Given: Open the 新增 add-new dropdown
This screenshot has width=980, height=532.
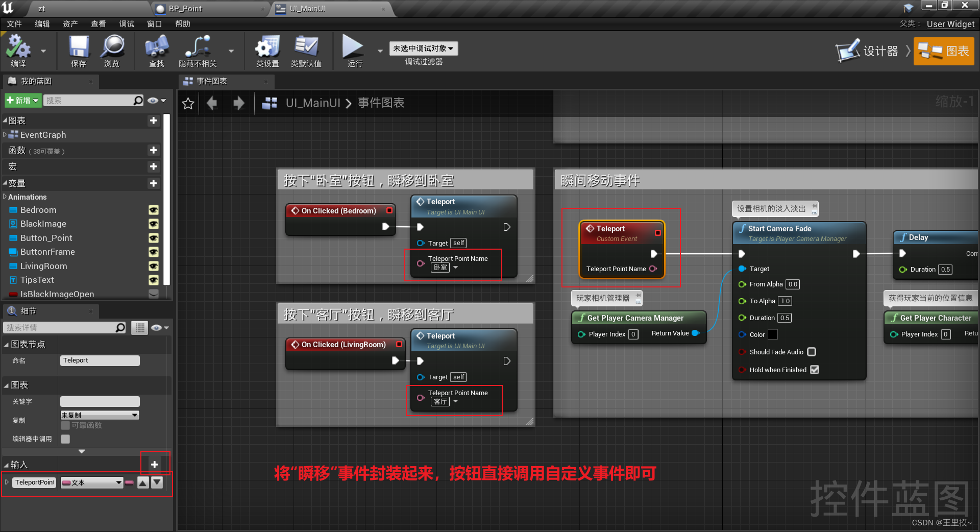Looking at the screenshot, I should click(x=22, y=101).
